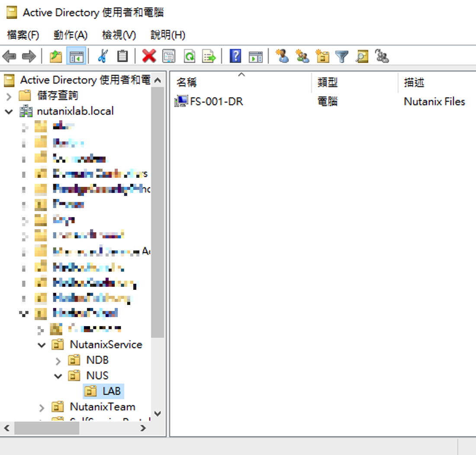Click the green Refresh icon
476x455 pixels.
190,56
